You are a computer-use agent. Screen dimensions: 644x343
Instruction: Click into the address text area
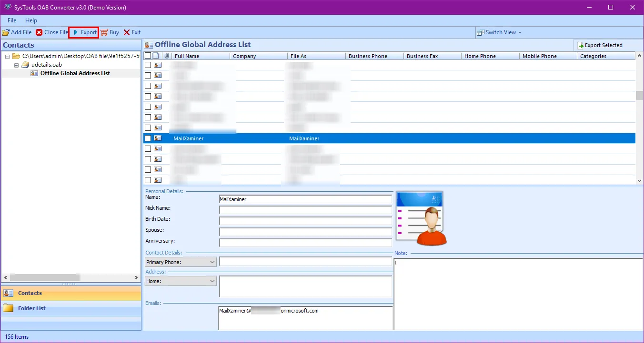click(305, 287)
